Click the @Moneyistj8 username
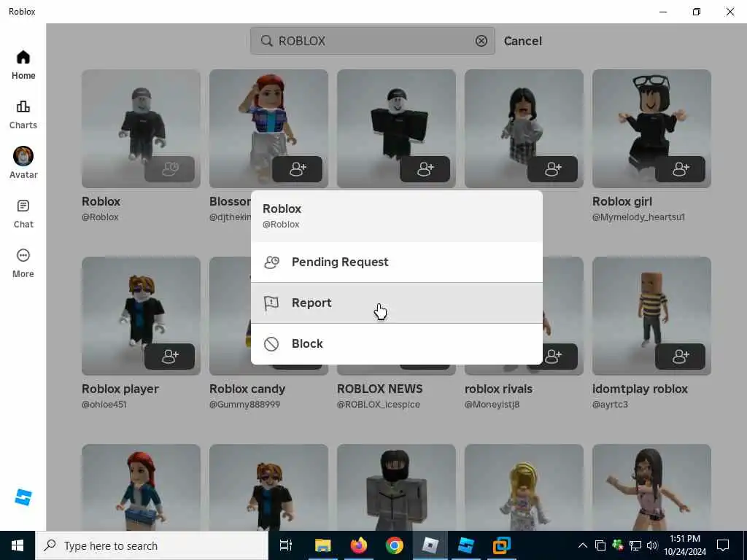The image size is (747, 560). [x=492, y=404]
